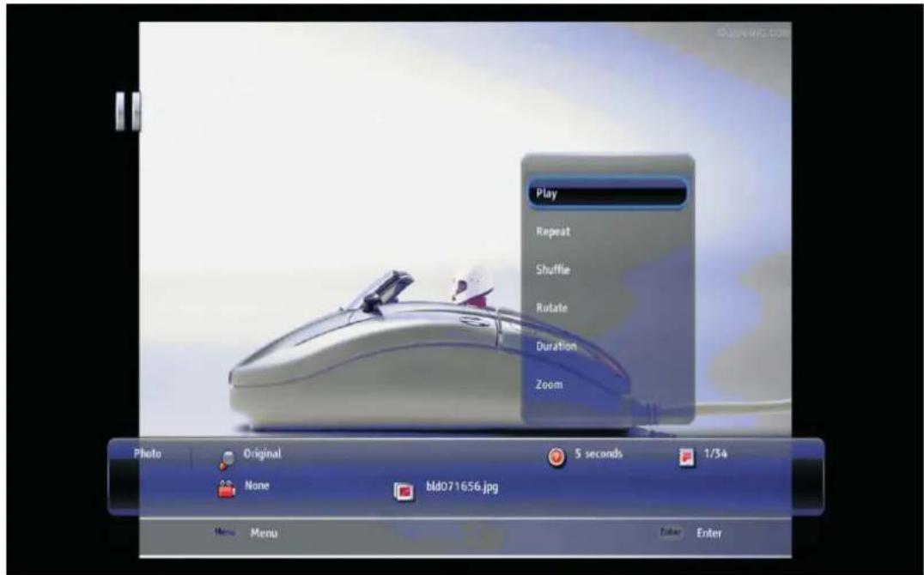The image size is (924, 575).
Task: Click the 5 seconds duration text
Action: [599, 454]
